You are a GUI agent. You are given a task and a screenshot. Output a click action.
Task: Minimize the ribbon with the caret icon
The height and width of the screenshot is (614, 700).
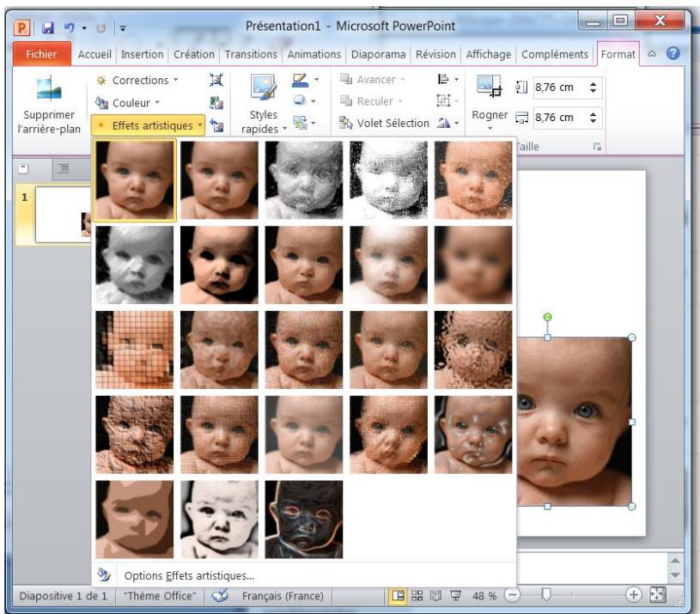[x=652, y=54]
